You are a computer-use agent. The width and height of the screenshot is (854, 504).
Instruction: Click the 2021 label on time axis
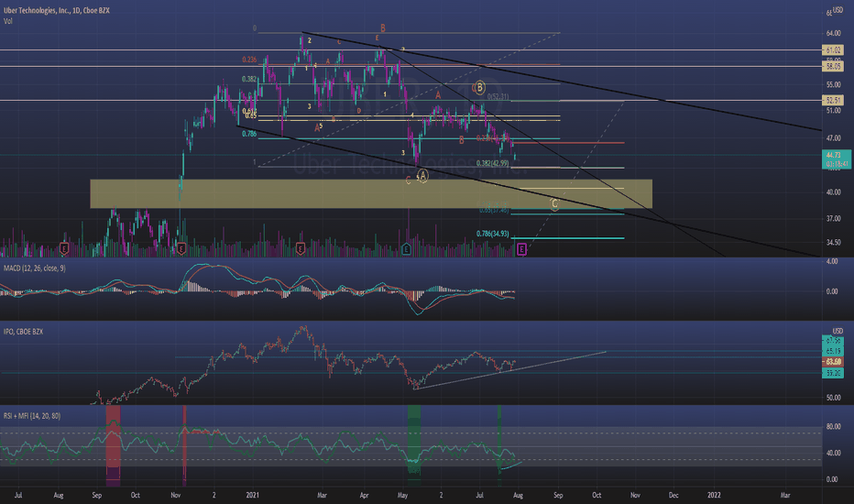click(252, 495)
